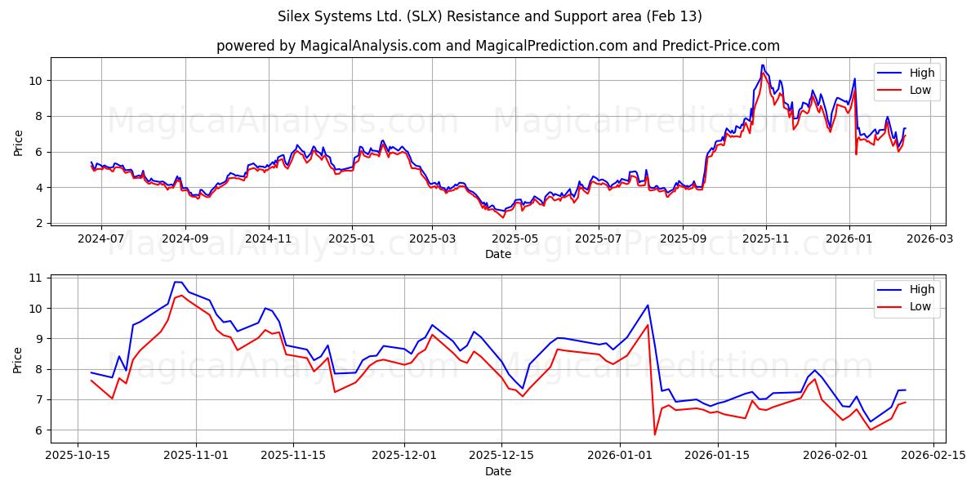
Task: Click the blue line sample in the upper legend
Action: (x=891, y=73)
